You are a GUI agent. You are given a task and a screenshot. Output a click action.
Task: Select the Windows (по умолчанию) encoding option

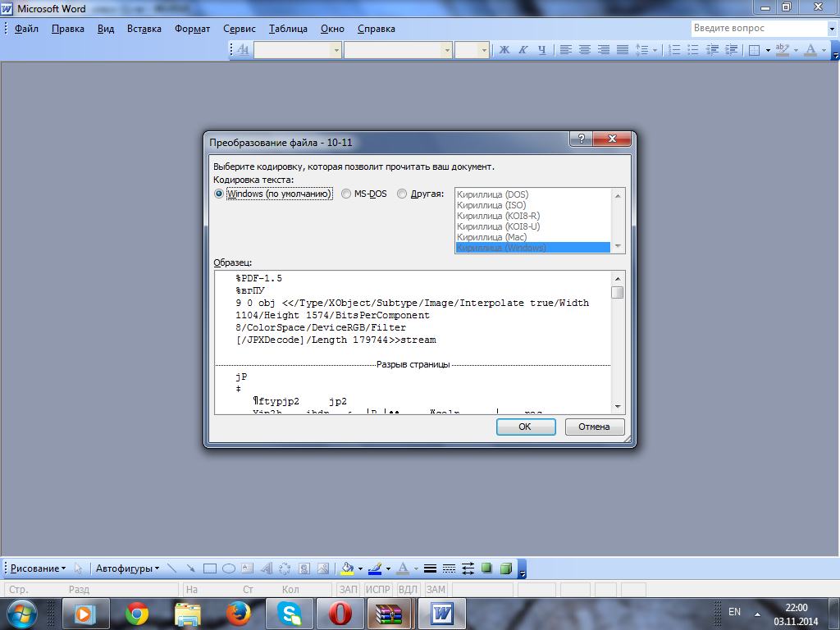219,194
